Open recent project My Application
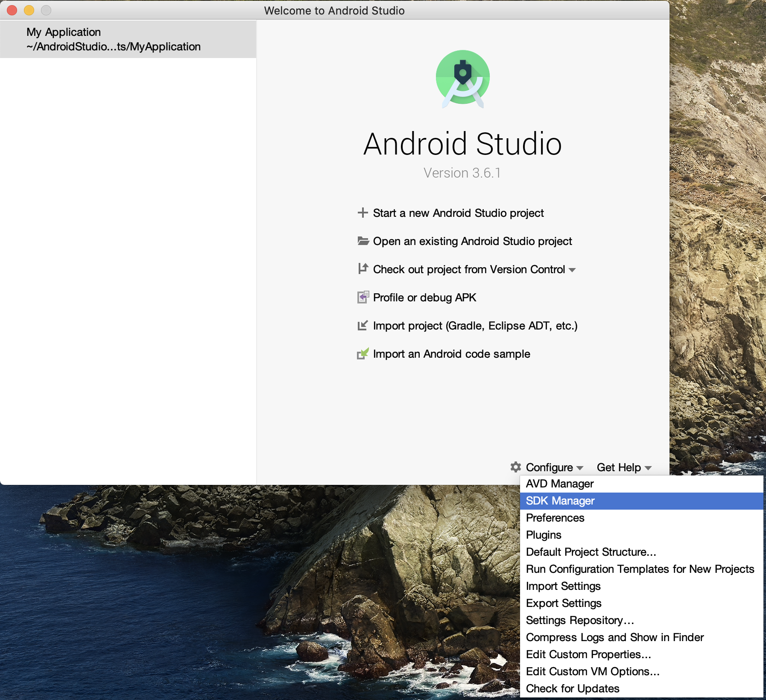 point(128,39)
